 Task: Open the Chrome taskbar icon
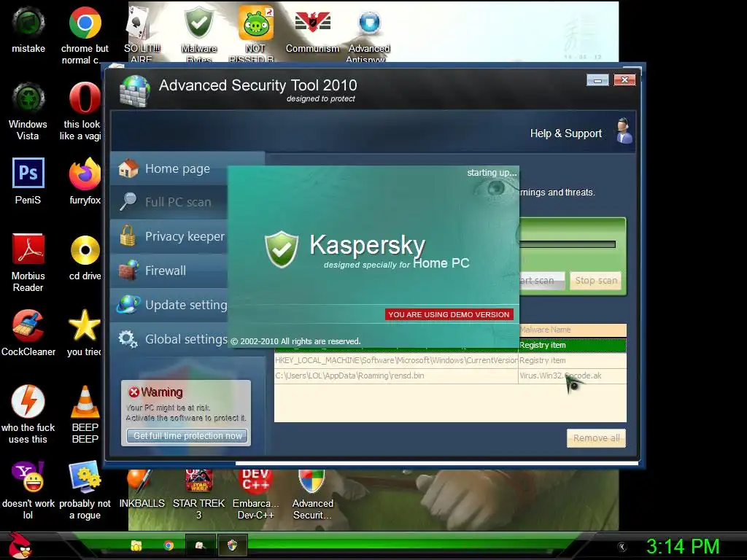[x=169, y=545]
